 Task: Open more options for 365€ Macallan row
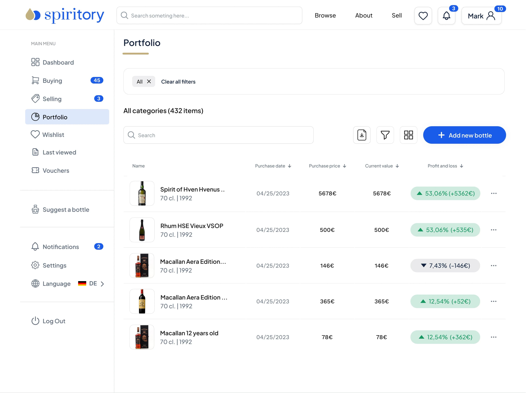click(x=493, y=301)
